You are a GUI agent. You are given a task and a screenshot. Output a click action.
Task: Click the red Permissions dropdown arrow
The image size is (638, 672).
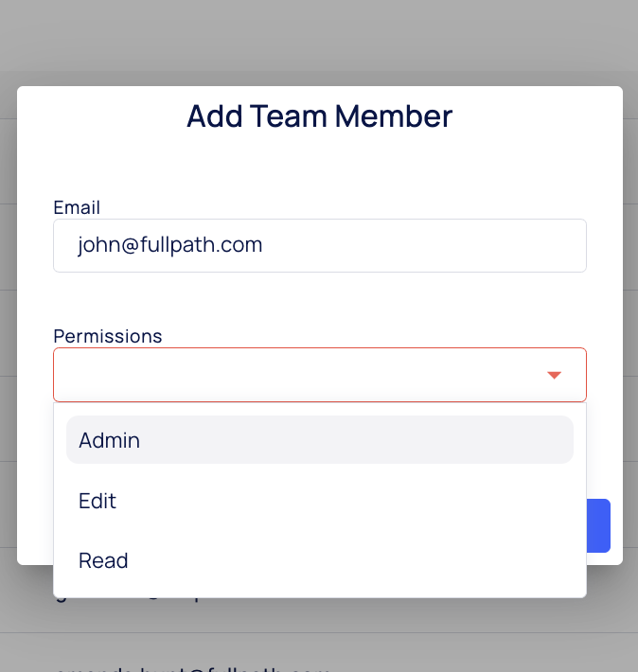555,376
